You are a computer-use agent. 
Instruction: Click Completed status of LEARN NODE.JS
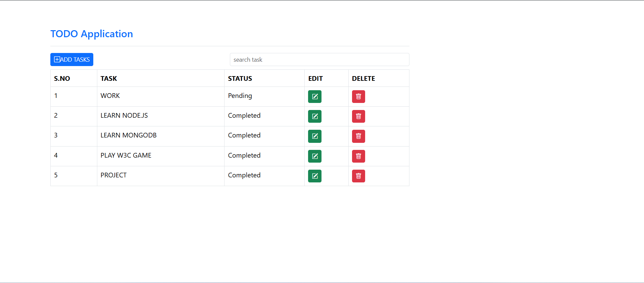pos(244,115)
